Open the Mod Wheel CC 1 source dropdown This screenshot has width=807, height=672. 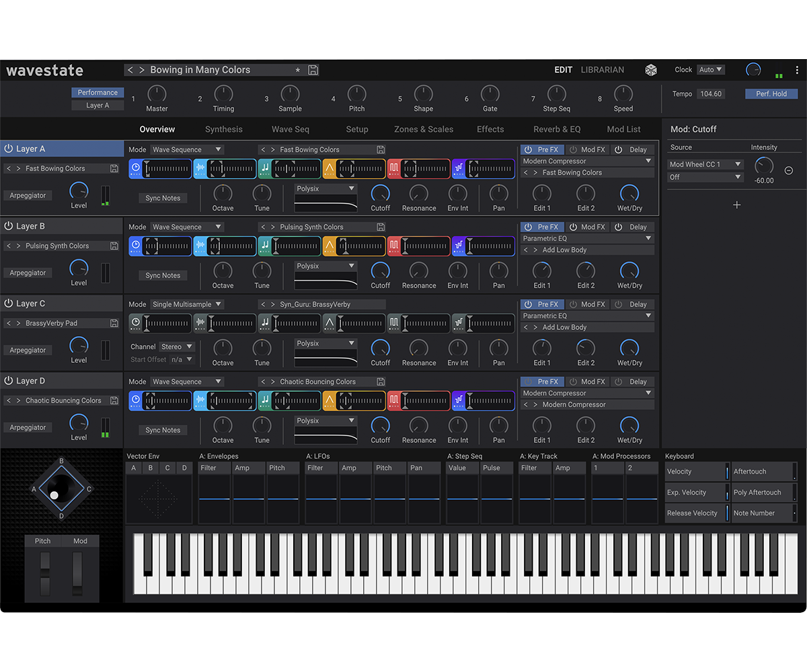705,165
